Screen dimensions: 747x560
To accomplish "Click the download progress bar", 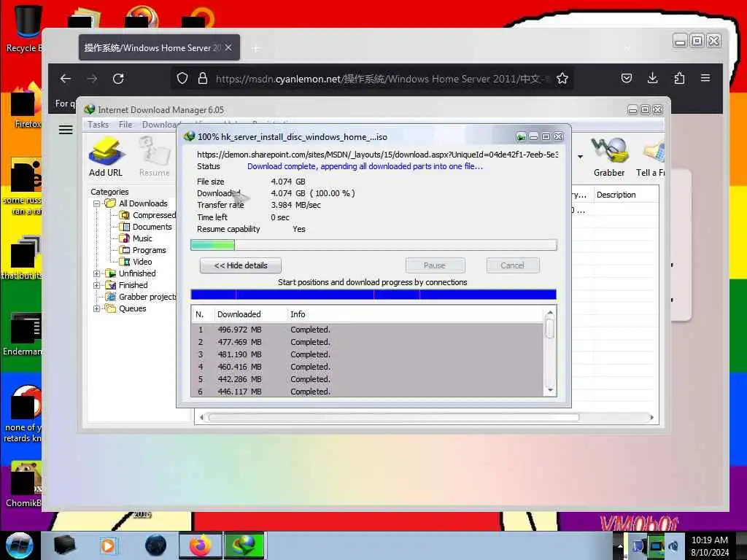I will 373,245.
